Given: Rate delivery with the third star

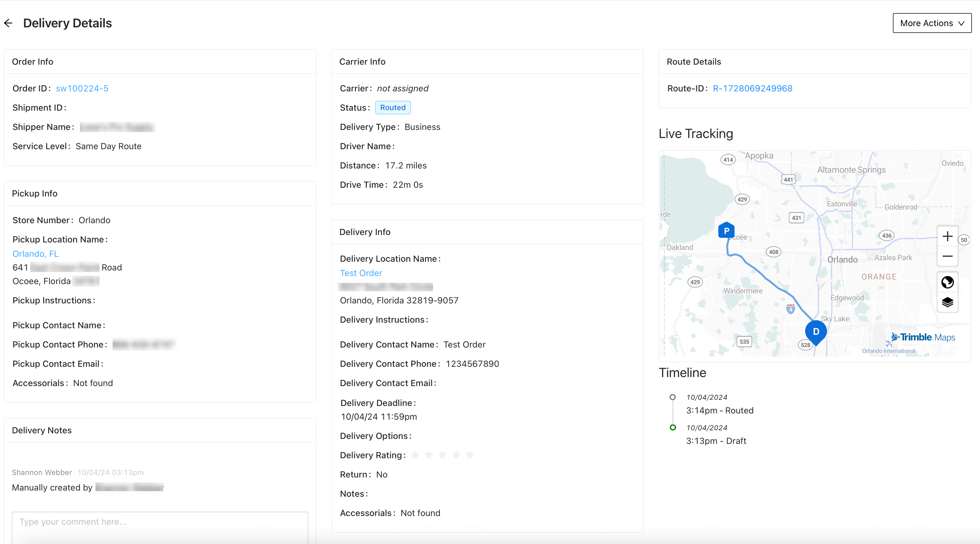Looking at the screenshot, I should pos(442,455).
